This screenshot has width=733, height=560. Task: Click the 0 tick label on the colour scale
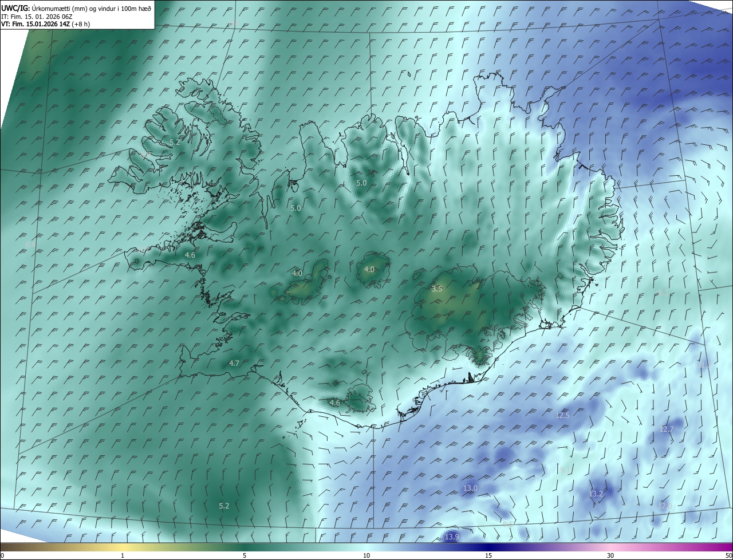pyautogui.click(x=2, y=555)
